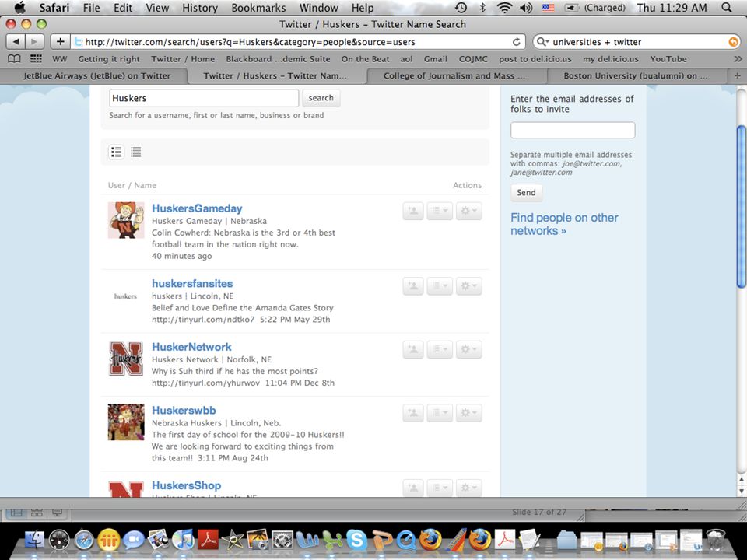Viewport: 747px width, 560px height.
Task: Open the lists dropdown for huskersfansites
Action: coord(439,286)
